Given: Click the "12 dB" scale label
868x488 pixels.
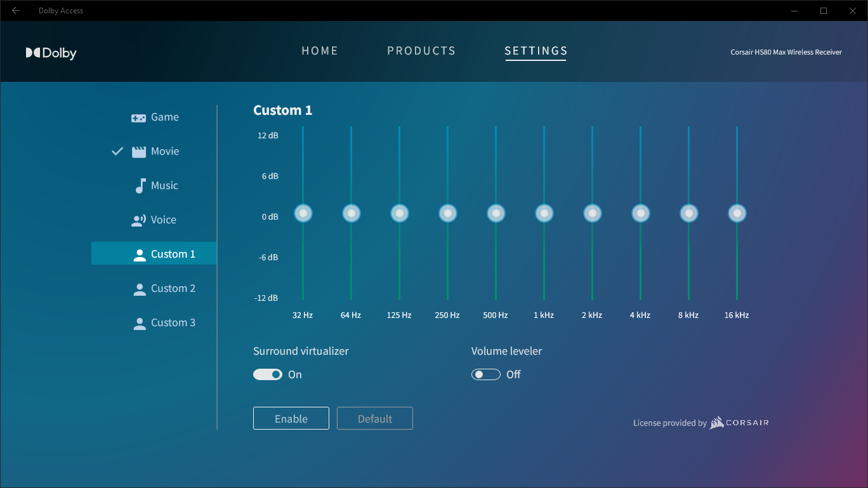Looking at the screenshot, I should coord(268,135).
